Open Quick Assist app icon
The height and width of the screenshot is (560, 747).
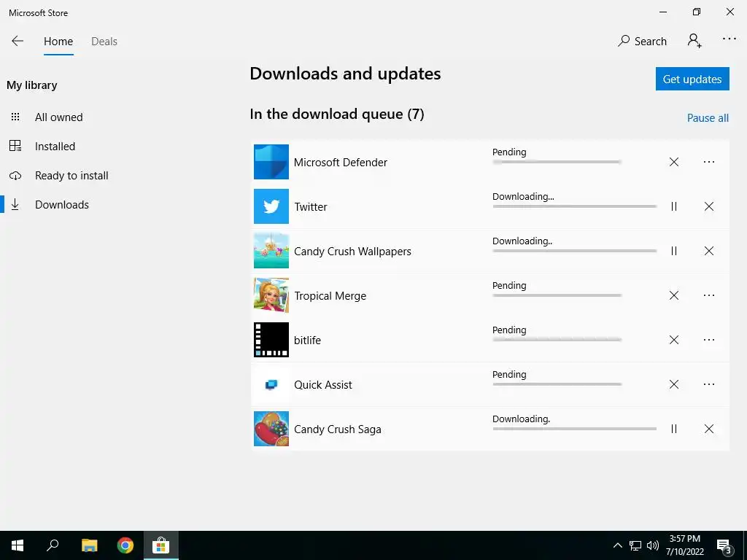click(271, 384)
